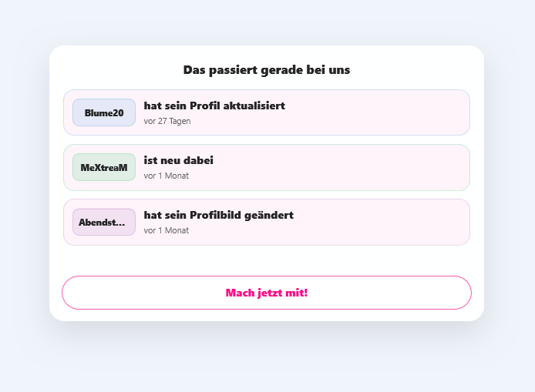Image resolution: width=535 pixels, height=392 pixels.
Task: Click "hat sein Profil aktualisiert" activity text
Action: tap(214, 106)
